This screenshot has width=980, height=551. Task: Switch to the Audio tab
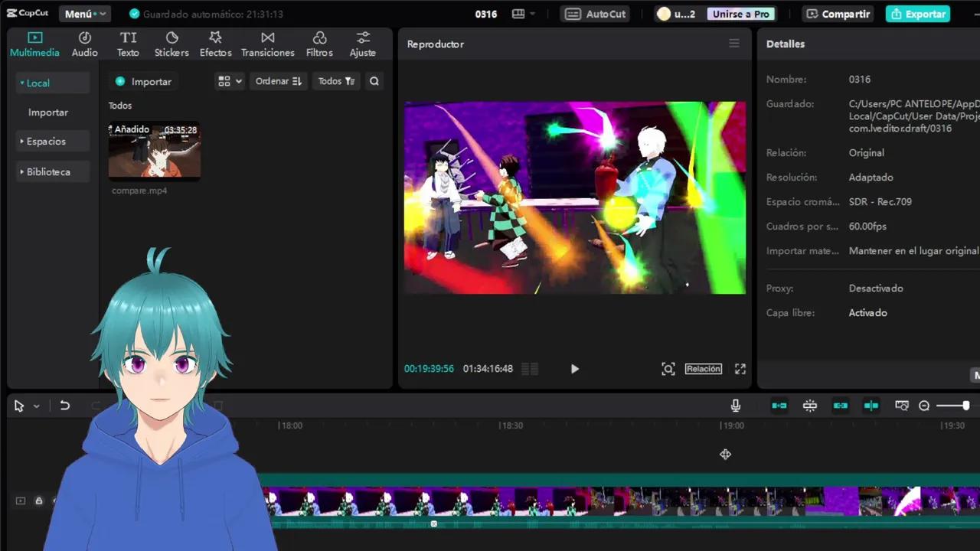pos(85,44)
